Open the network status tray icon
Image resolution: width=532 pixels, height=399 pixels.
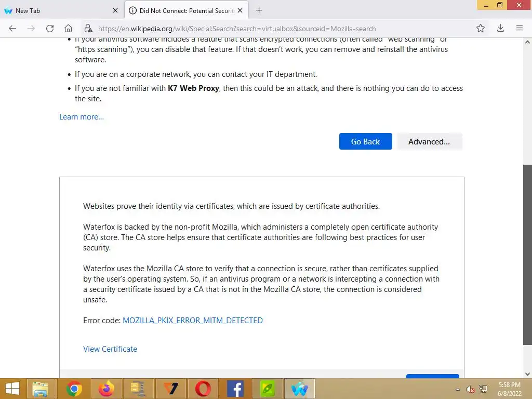[x=483, y=389]
